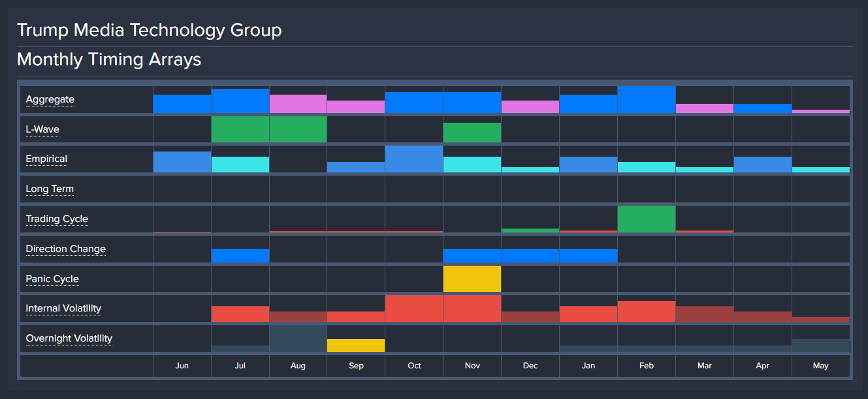Click the Monthly Timing Arrays heading
This screenshot has width=868, height=399.
(x=109, y=59)
